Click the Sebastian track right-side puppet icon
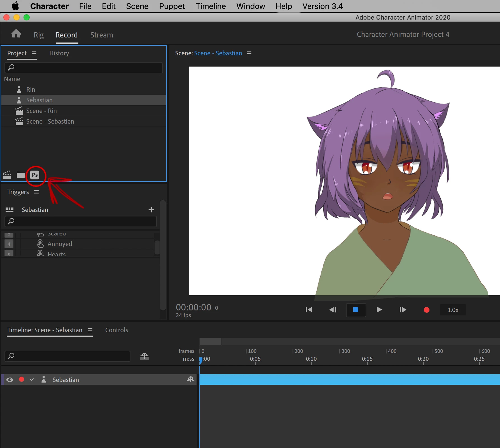Image resolution: width=500 pixels, height=448 pixels. coord(191,379)
